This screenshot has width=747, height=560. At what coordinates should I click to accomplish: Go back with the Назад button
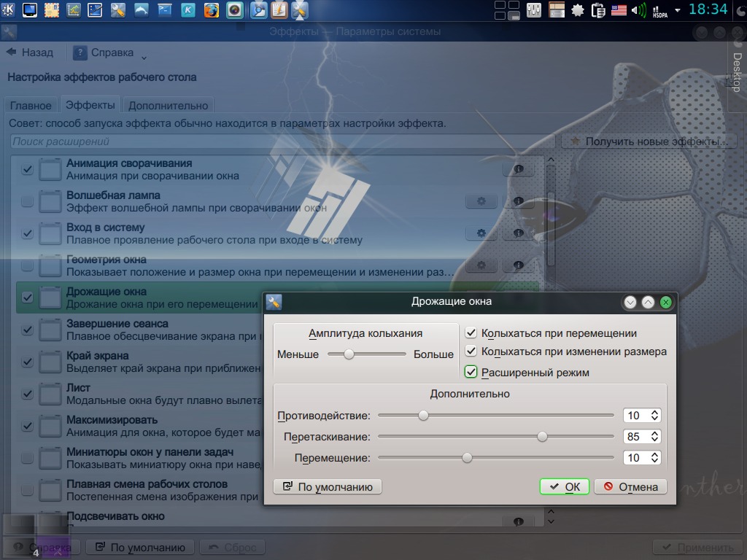coord(29,52)
